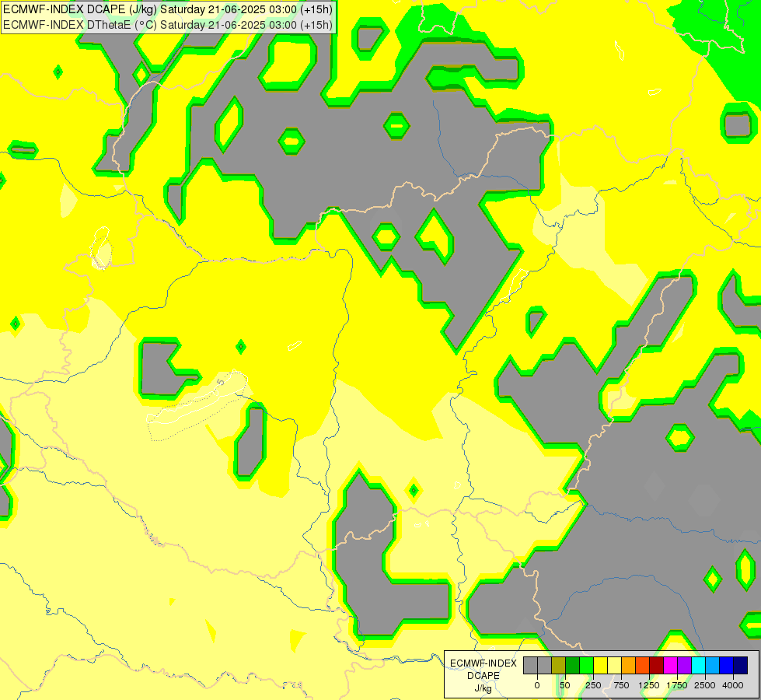Click the purple legend swatch
Viewport: 761px width, 700px height.
[684, 665]
